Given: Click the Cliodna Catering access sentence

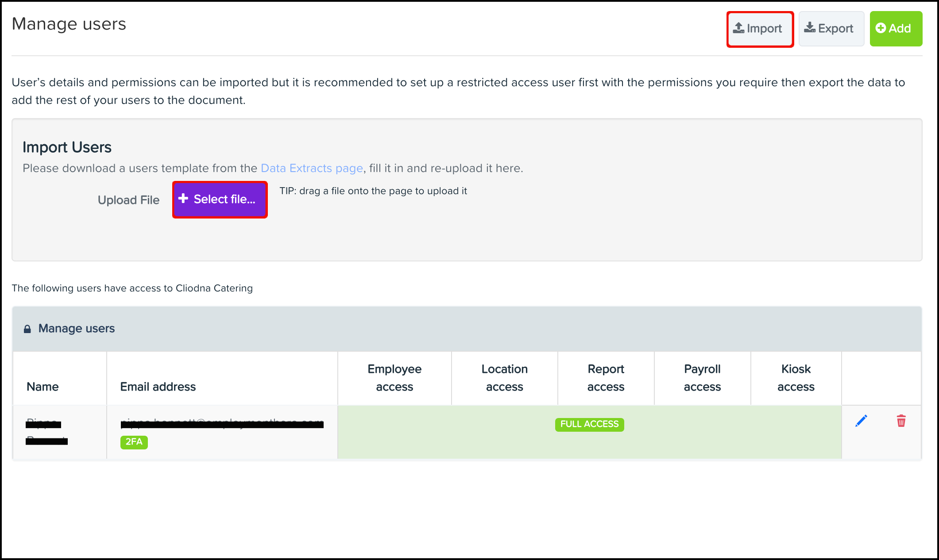Looking at the screenshot, I should [x=132, y=288].
